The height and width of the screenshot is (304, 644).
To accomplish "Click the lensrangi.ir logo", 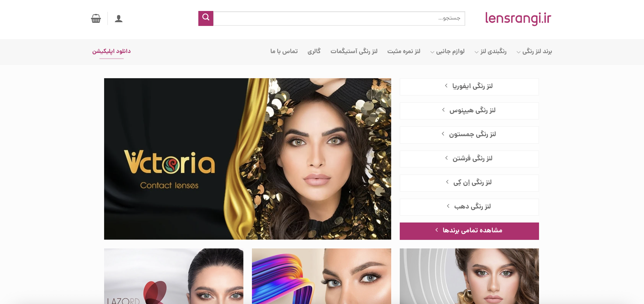I will tap(518, 18).
